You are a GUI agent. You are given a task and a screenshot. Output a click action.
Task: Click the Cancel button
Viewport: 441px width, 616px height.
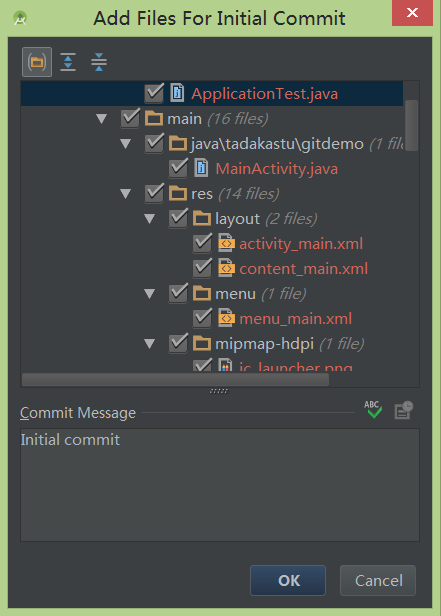[378, 580]
